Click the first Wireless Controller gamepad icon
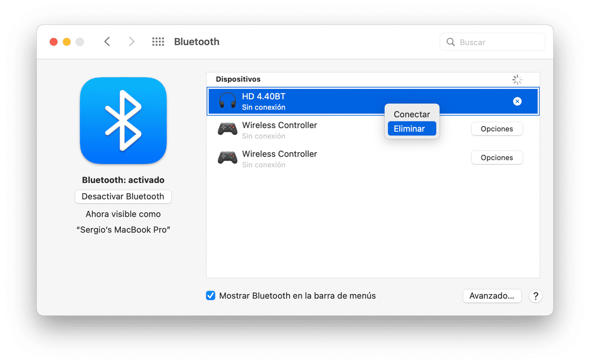590x364 pixels. [x=227, y=130]
